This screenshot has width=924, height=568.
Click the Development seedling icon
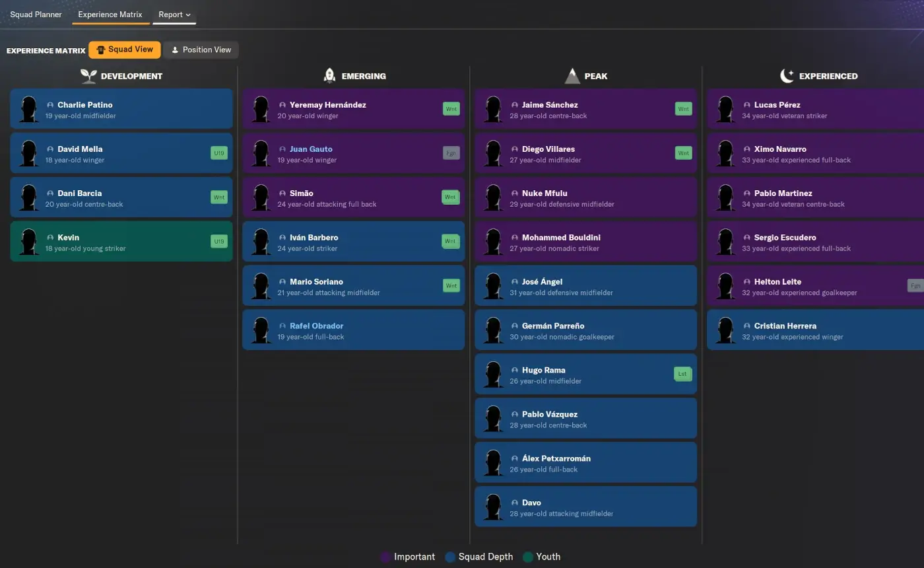pyautogui.click(x=88, y=76)
